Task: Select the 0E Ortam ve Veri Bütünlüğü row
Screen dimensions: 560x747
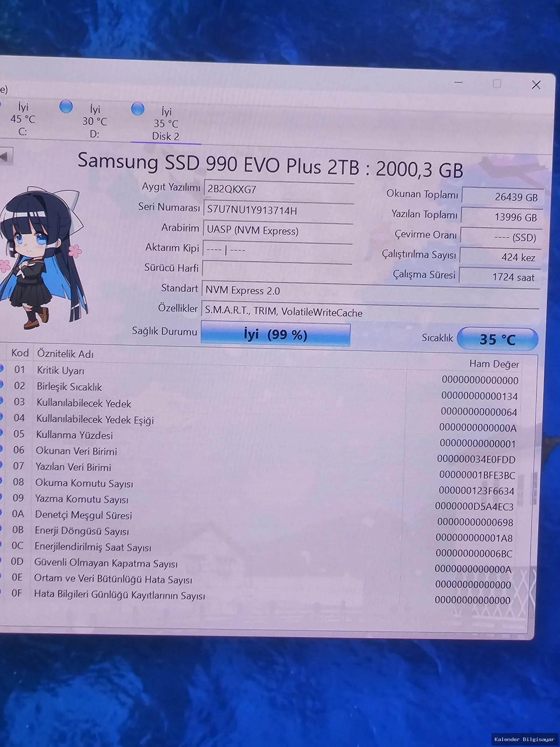Action: (x=256, y=582)
